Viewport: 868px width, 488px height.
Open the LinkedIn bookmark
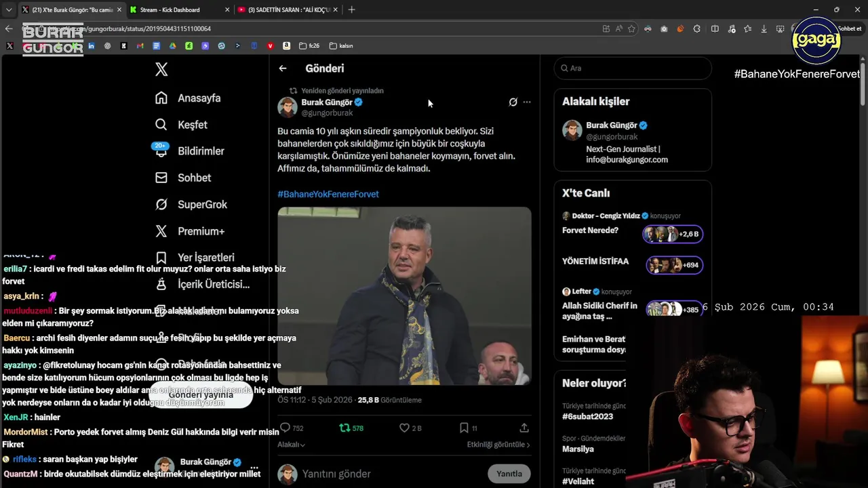click(x=91, y=45)
